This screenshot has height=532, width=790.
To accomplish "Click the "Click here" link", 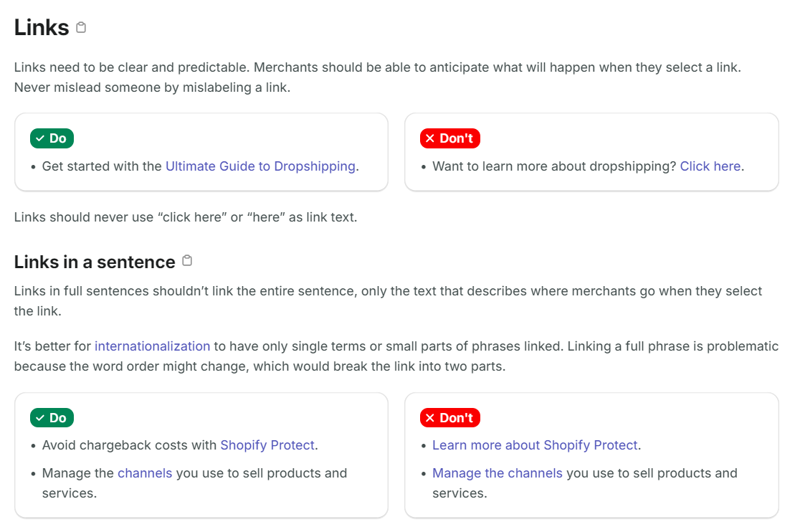I will [710, 166].
